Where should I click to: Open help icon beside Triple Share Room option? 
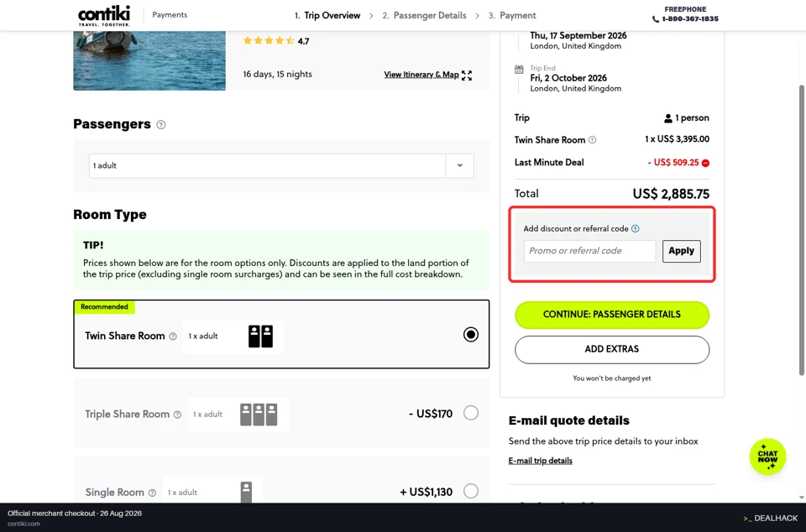tap(177, 415)
